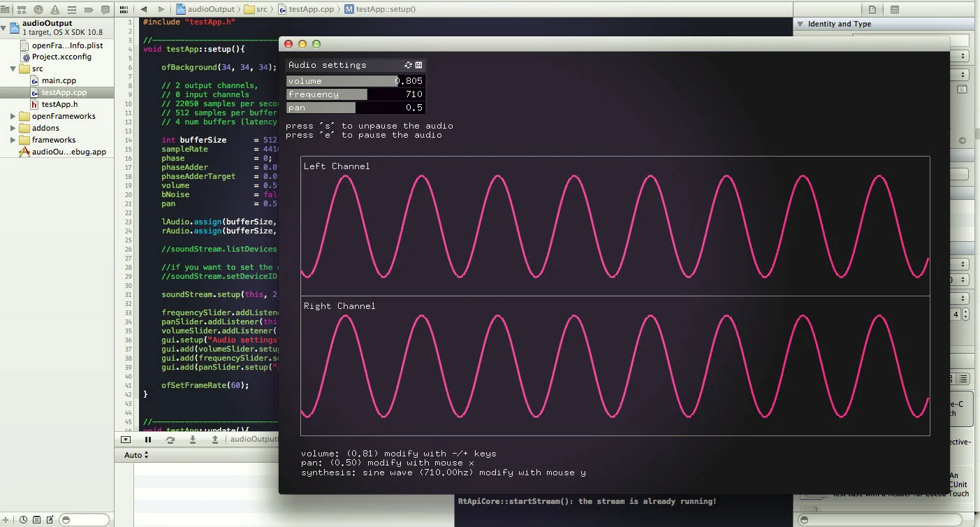
Task: Click the synthesis: sine wave status text
Action: 443,472
